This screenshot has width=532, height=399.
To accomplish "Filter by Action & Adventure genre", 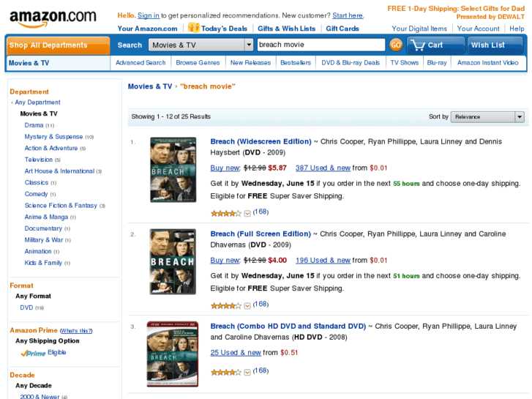I will pos(51,148).
